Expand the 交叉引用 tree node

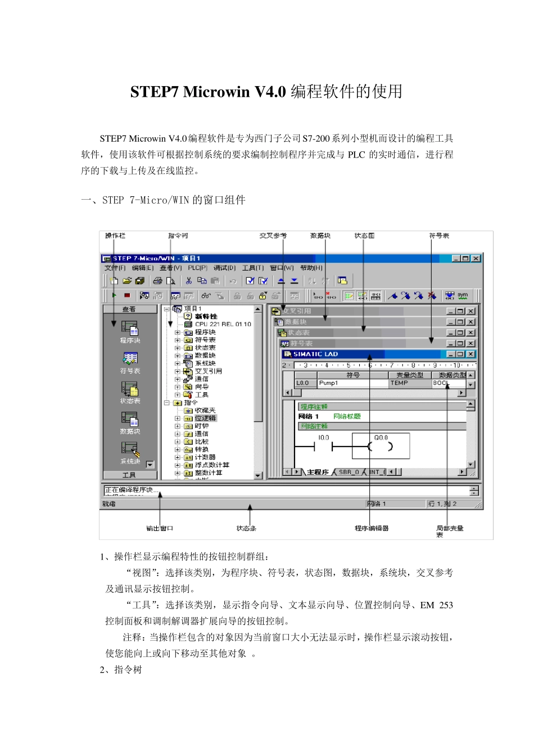(178, 371)
